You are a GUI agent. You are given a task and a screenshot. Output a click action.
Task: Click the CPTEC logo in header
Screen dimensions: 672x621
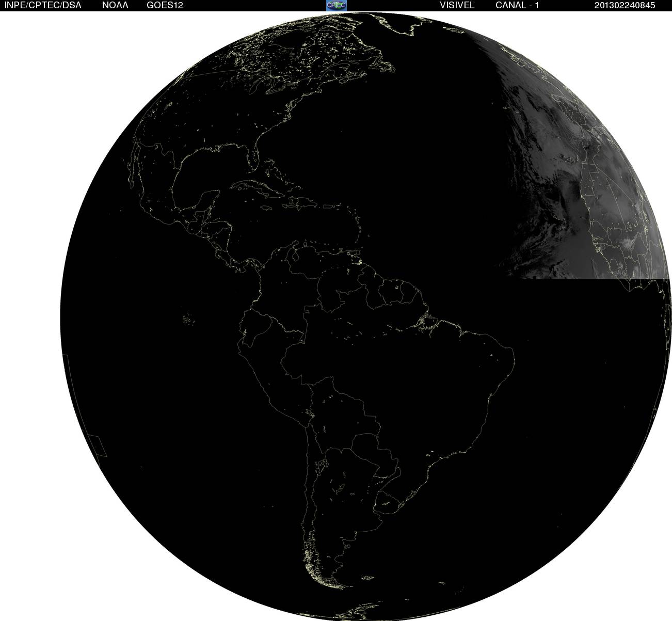pyautogui.click(x=337, y=5)
